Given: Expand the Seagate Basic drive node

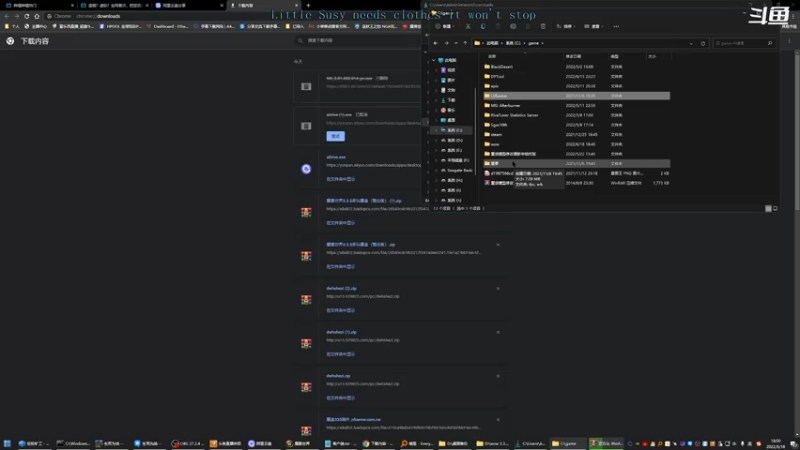Looking at the screenshot, I should (x=437, y=170).
